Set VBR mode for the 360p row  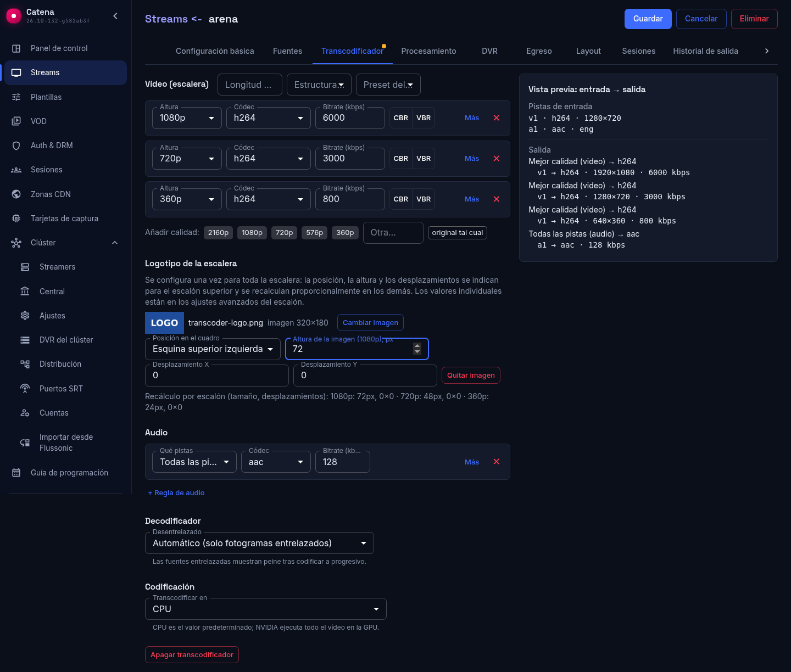(424, 199)
